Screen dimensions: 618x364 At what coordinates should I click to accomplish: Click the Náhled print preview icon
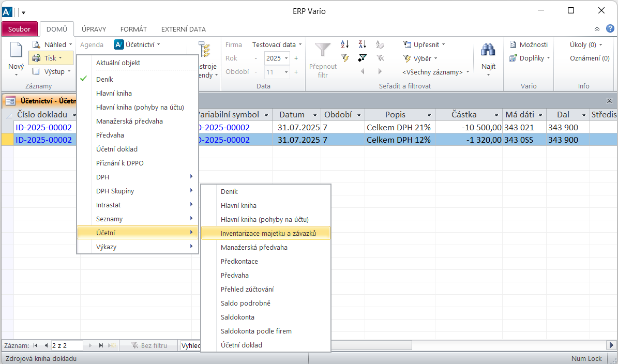(x=36, y=45)
